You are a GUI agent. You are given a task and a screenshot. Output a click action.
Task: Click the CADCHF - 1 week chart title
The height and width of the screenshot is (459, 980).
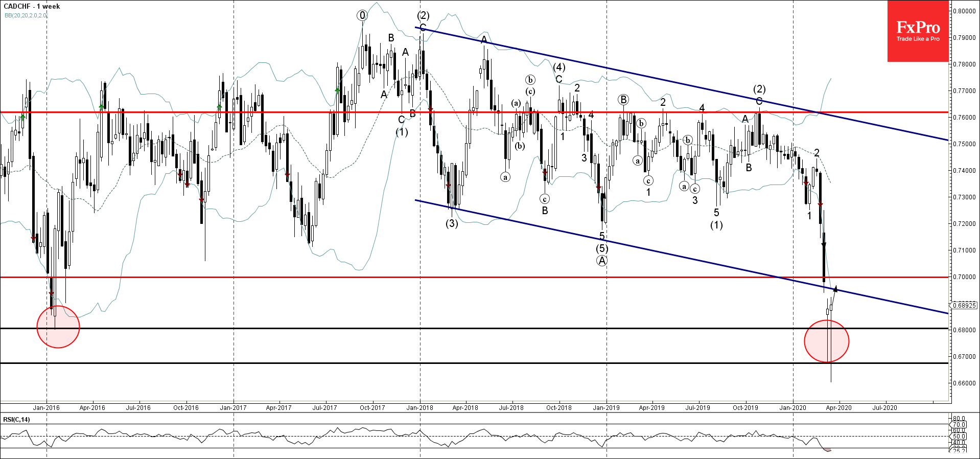click(x=32, y=6)
